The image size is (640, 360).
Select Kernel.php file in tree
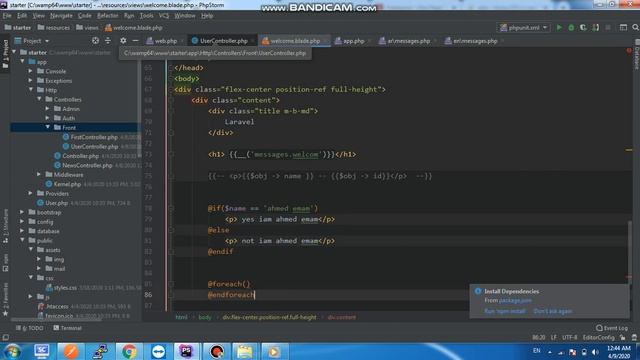pos(67,184)
